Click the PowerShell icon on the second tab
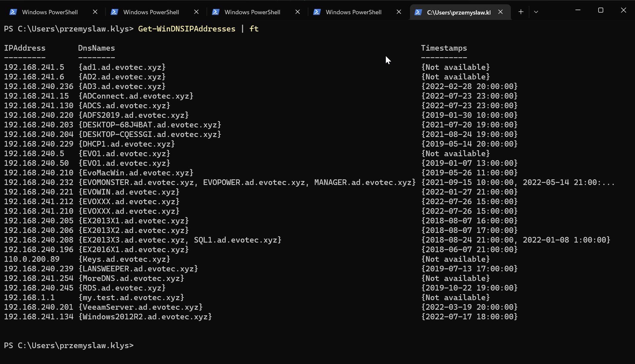Viewport: 635px width, 364px height. [114, 12]
